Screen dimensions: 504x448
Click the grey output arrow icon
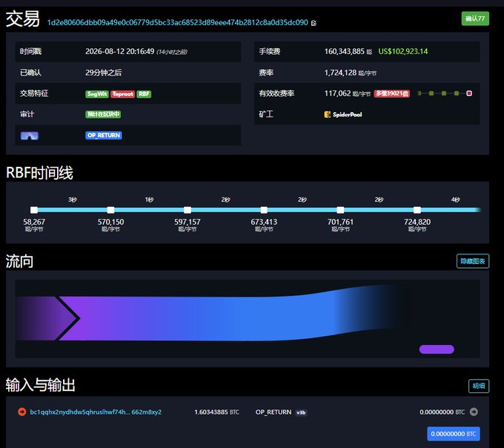(474, 412)
